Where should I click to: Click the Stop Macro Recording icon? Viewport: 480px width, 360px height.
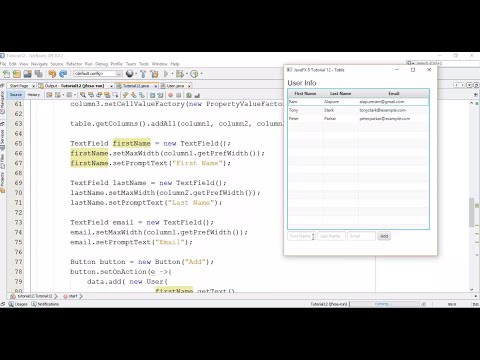tap(178, 95)
